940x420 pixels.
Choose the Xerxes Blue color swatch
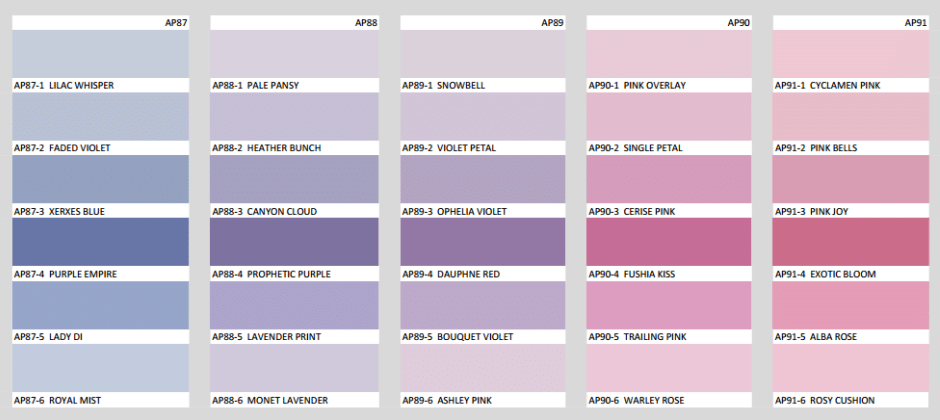pyautogui.click(x=100, y=179)
